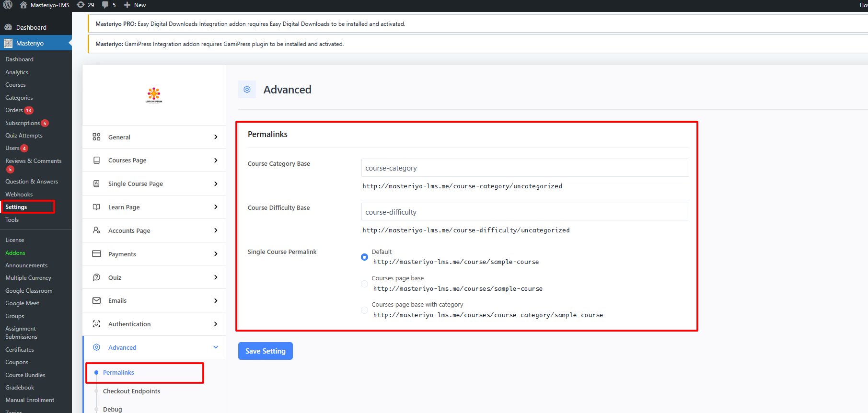Click the Save Setting button
868x413 pixels.
(266, 351)
